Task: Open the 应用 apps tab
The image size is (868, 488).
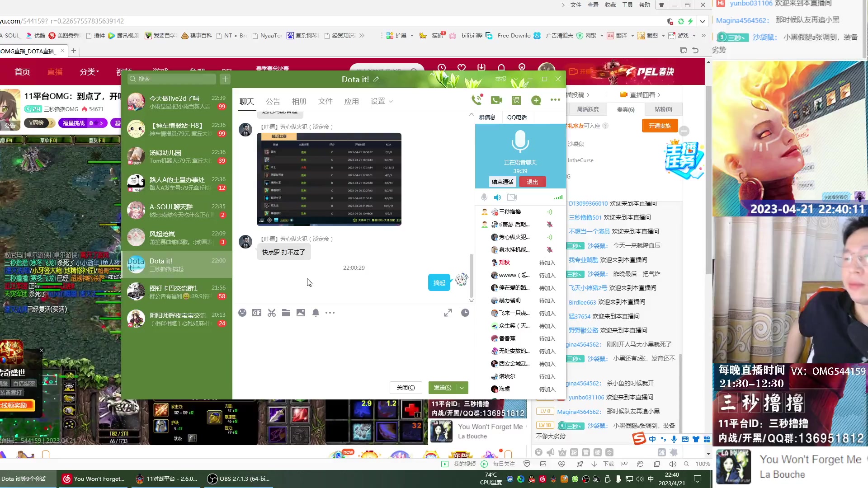Action: pyautogui.click(x=352, y=101)
